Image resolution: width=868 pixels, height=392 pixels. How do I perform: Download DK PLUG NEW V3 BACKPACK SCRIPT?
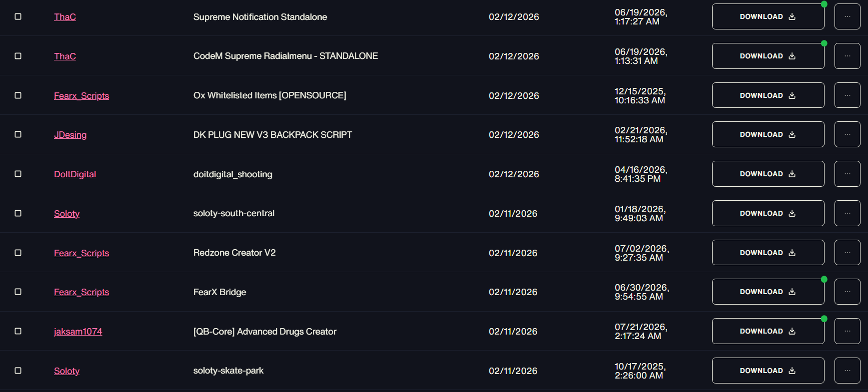(x=768, y=134)
